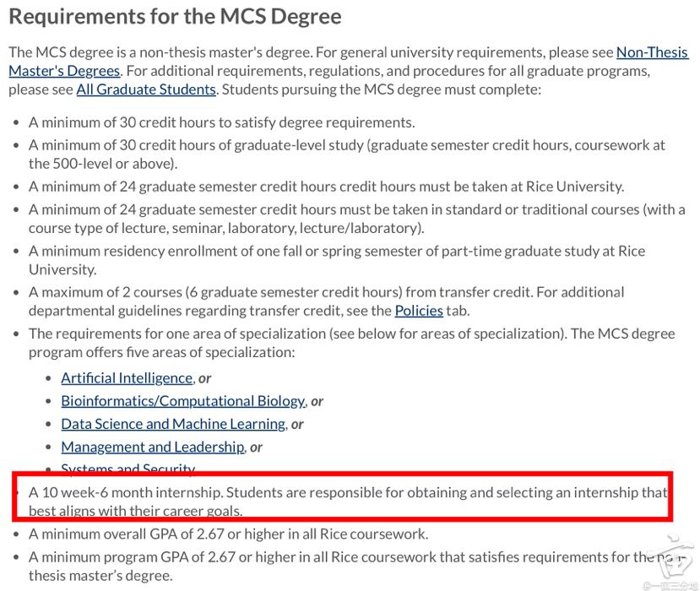Click the Systems and Security link
The height and width of the screenshot is (591, 700).
128,469
